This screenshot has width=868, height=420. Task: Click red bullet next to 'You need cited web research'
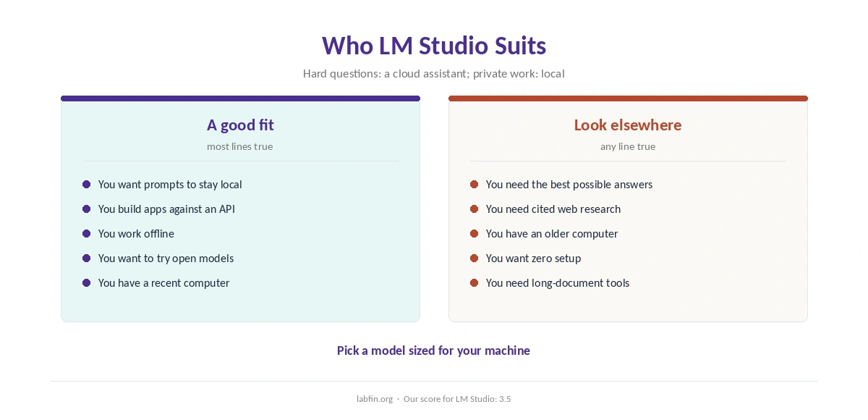[475, 209]
